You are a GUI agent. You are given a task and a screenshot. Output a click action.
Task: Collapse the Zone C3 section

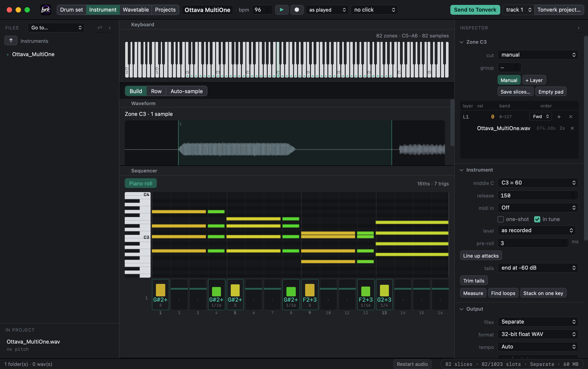coord(462,42)
